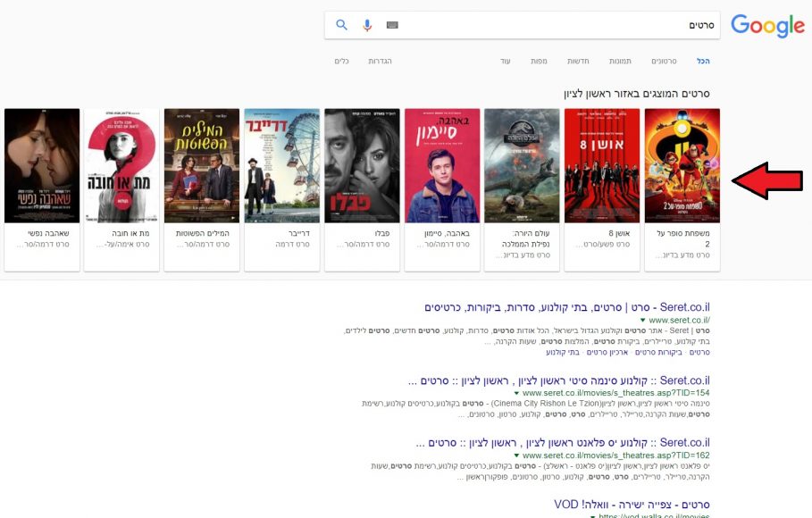The width and height of the screenshot is (812, 518).
Task: Open the מת או חובה movie poster
Action: pos(121,165)
